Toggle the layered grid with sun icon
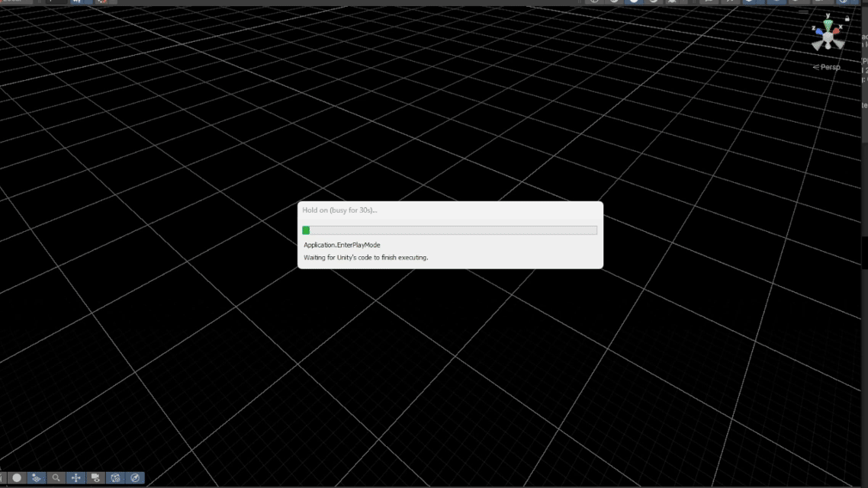 click(x=37, y=477)
